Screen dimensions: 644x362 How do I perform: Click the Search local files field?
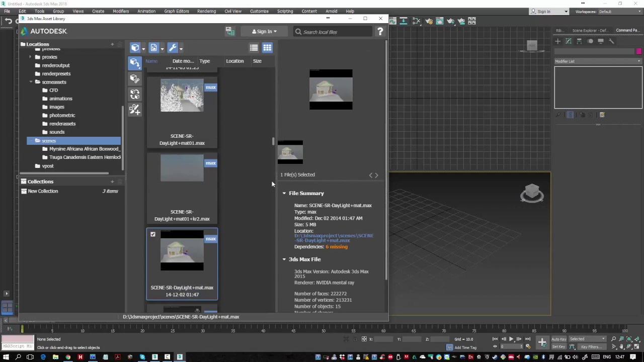[x=333, y=32]
